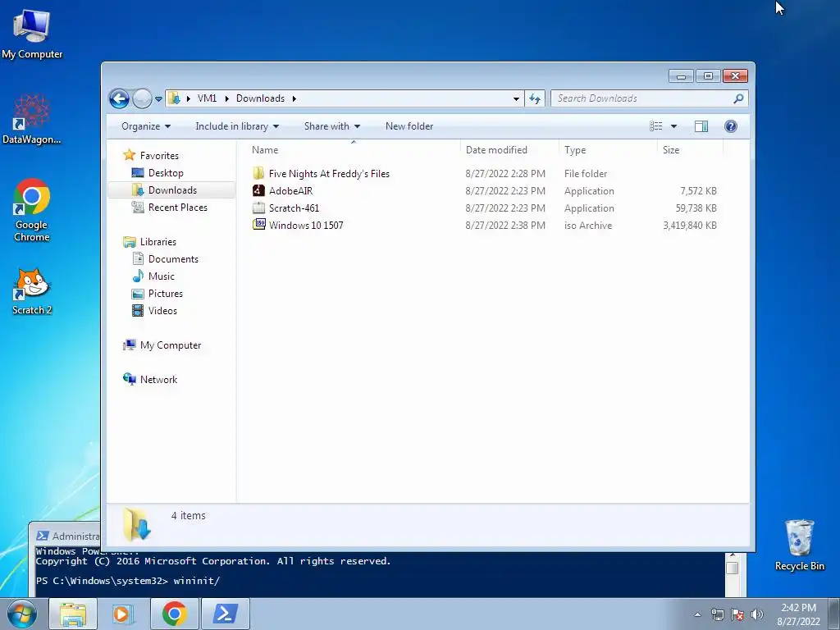The image size is (840, 630).
Task: Open the Videos library
Action: (x=162, y=311)
